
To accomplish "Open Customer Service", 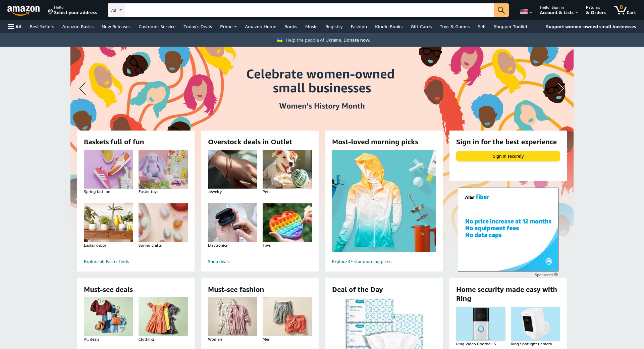I will pyautogui.click(x=157, y=27).
